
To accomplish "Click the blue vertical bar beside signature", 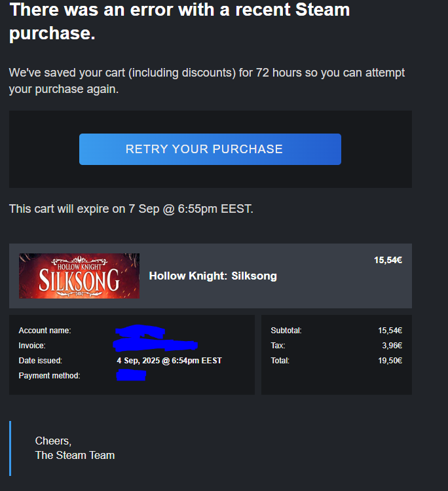I will point(10,448).
